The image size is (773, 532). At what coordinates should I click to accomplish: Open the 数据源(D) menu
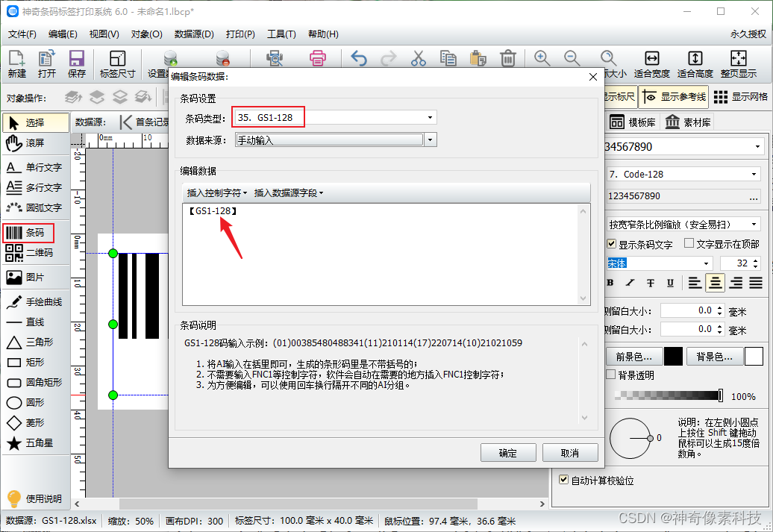click(x=194, y=34)
